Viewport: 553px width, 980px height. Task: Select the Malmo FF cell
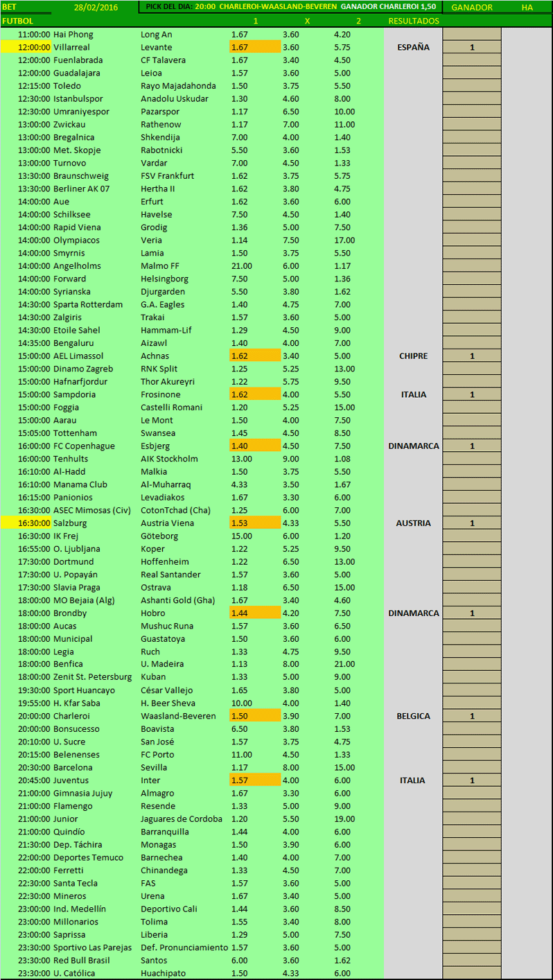[160, 265]
